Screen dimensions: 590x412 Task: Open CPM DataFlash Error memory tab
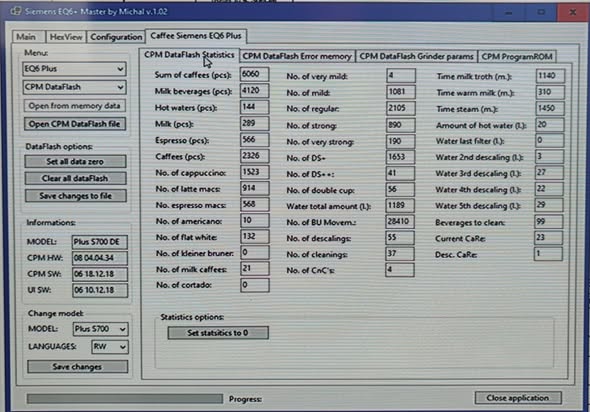click(297, 56)
